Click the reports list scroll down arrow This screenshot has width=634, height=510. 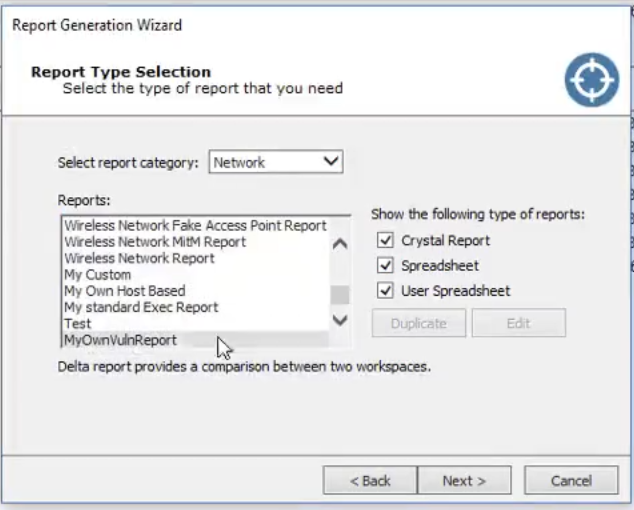pyautogui.click(x=340, y=320)
